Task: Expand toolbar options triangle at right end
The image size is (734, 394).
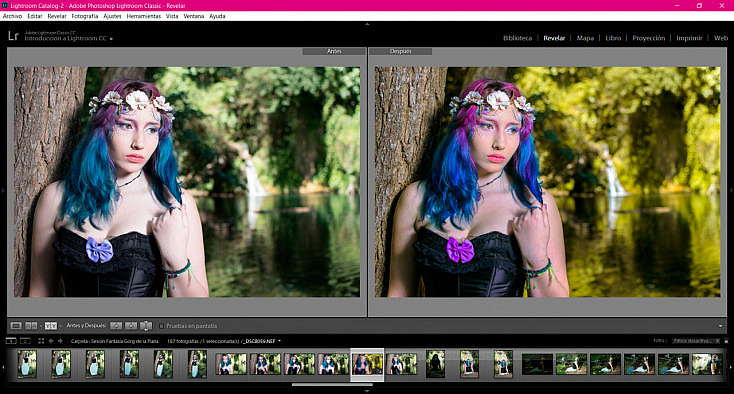Action: tap(720, 326)
